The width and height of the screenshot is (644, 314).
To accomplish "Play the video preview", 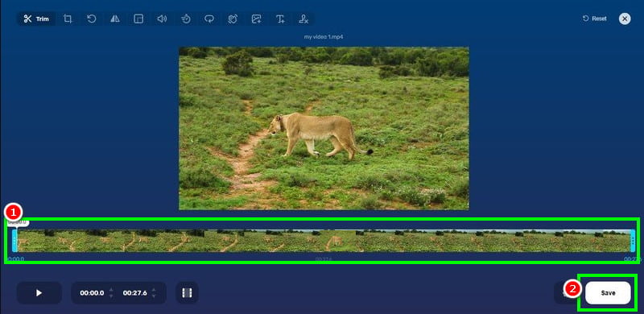I will click(x=39, y=293).
